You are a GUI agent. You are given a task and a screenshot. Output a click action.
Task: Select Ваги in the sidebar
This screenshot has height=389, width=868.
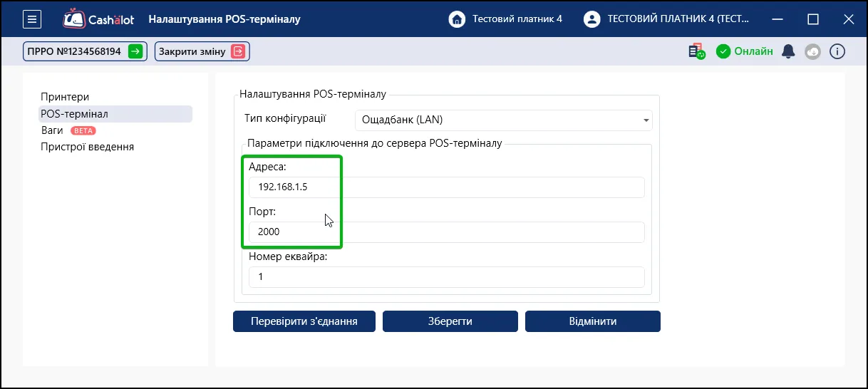tap(52, 130)
